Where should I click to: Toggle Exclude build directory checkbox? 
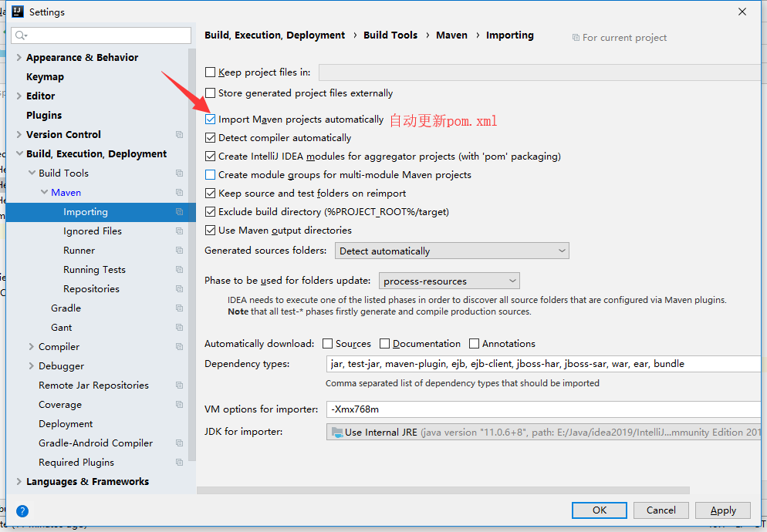(x=211, y=212)
